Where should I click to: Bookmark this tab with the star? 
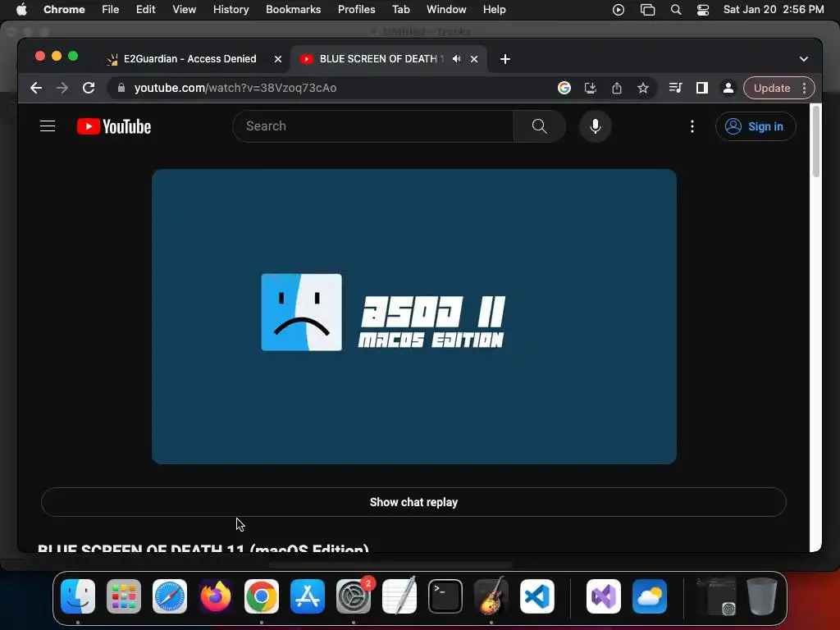coord(643,88)
